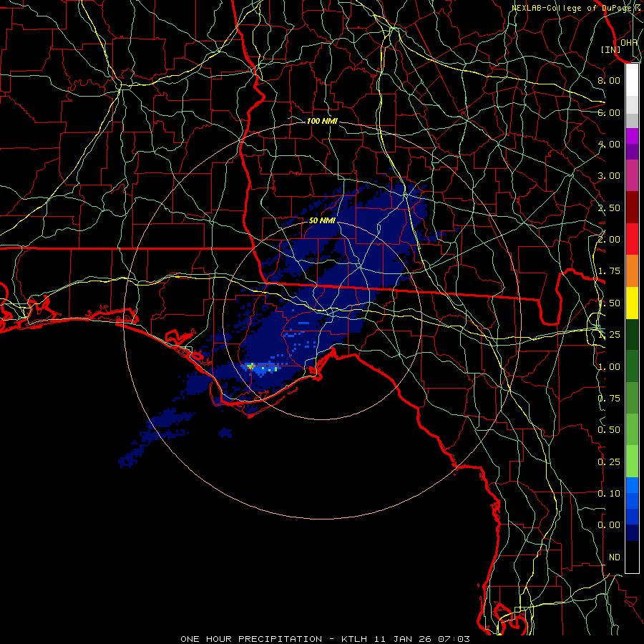Click the OHR product label
644x644 pixels.
point(629,42)
